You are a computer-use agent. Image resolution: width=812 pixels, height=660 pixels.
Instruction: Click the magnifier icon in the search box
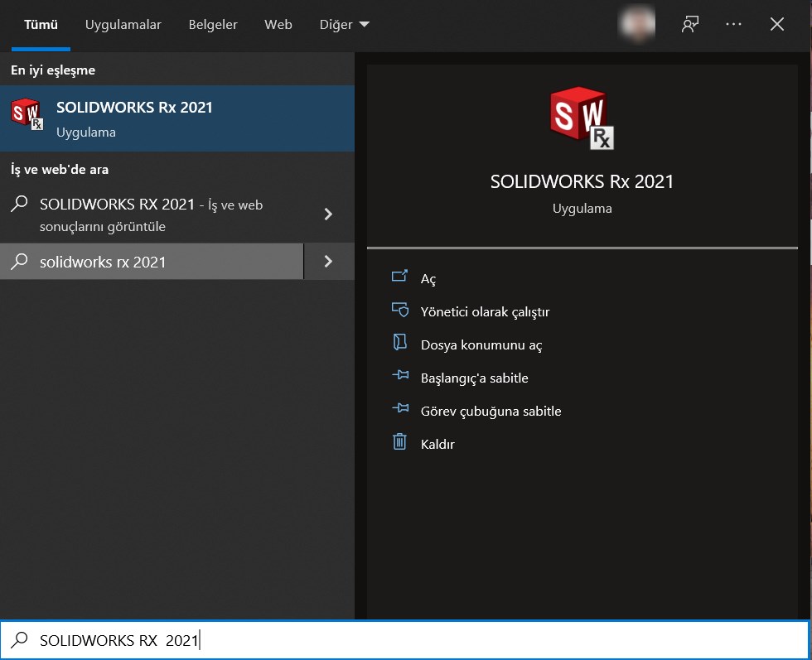click(x=19, y=640)
